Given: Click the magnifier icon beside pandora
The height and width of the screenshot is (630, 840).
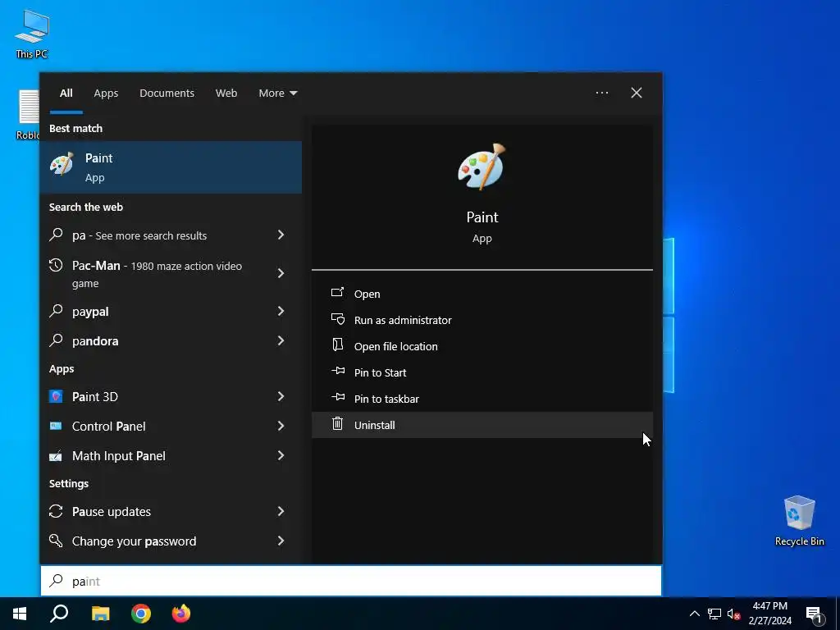Looking at the screenshot, I should click(x=56, y=340).
